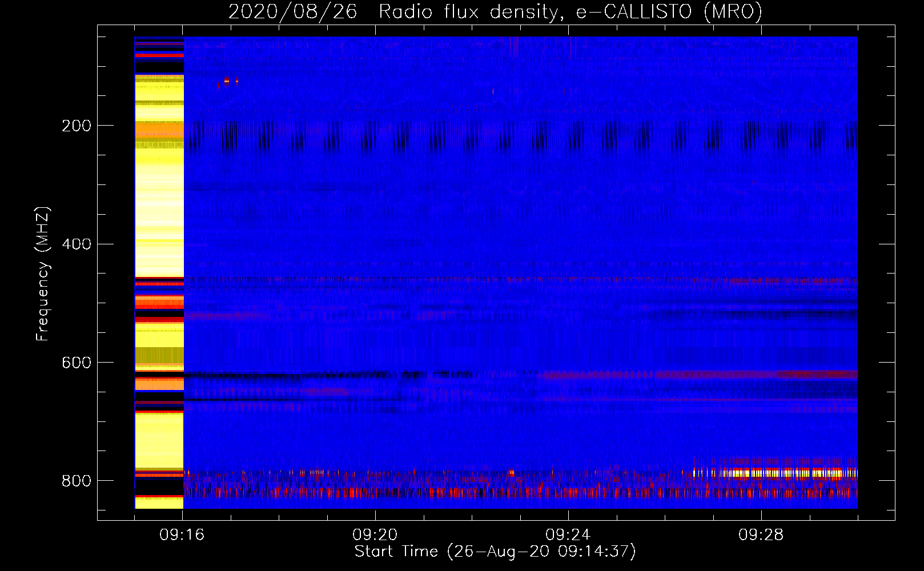Select the 09:28 time tick label
Screen dimensions: 924x571
pyautogui.click(x=761, y=535)
